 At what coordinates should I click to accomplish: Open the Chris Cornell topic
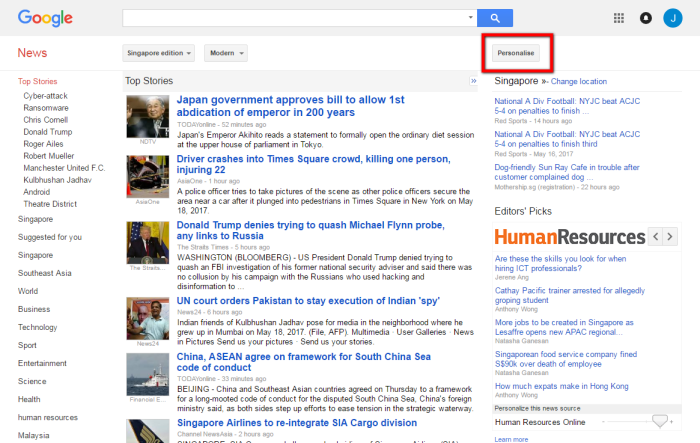click(46, 120)
